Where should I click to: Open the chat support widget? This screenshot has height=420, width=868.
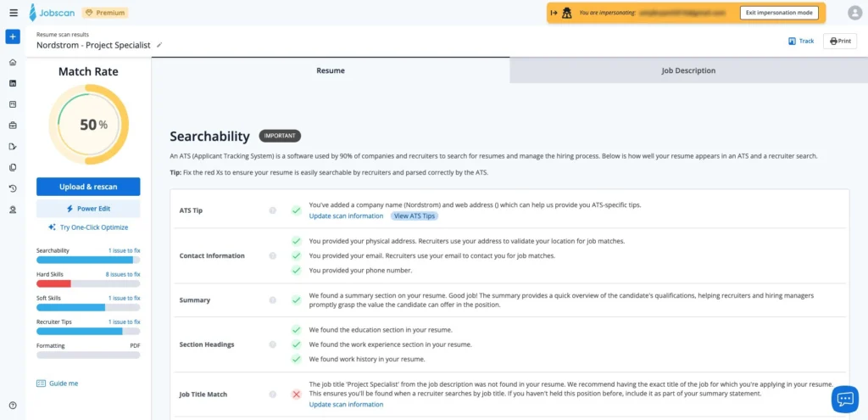845,399
